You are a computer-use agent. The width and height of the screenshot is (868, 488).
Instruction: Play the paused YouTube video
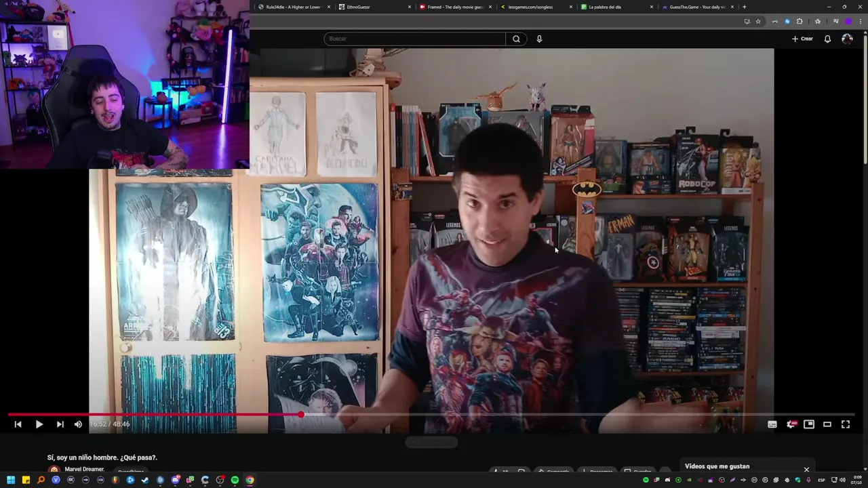[39, 424]
